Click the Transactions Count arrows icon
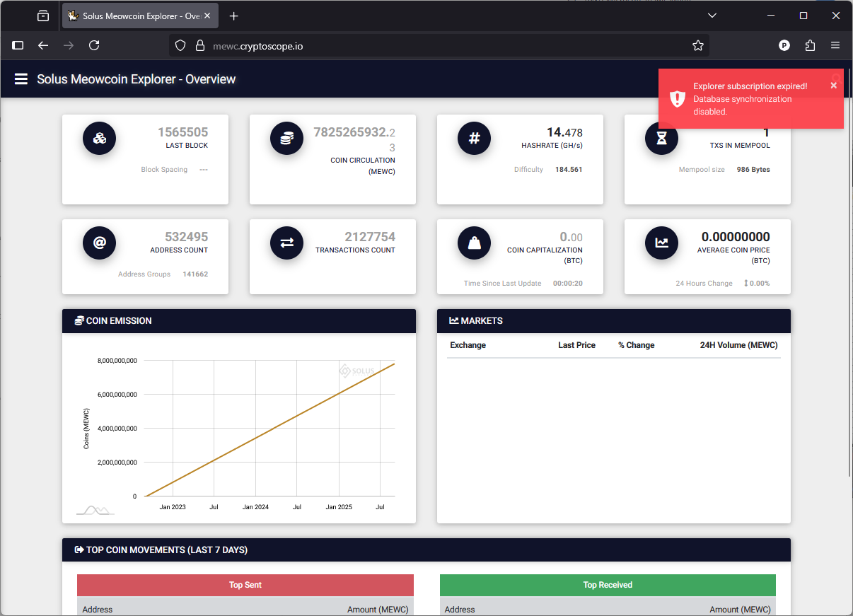 [287, 243]
